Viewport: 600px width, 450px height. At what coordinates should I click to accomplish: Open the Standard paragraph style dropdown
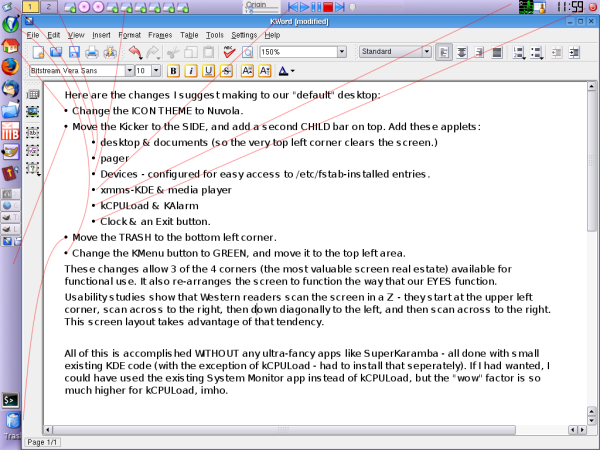[x=395, y=51]
